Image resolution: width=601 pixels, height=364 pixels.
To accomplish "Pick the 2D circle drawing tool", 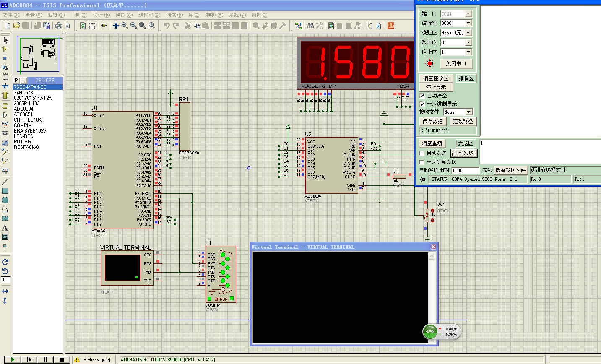I will pos(5,200).
